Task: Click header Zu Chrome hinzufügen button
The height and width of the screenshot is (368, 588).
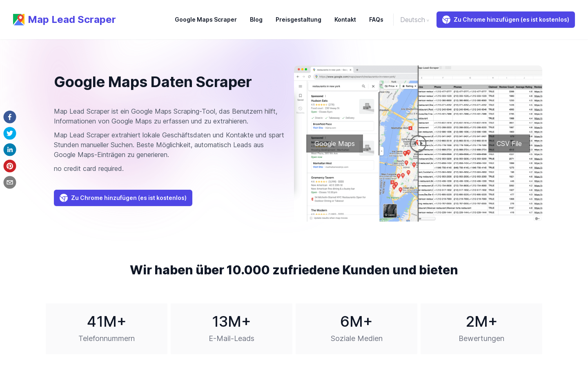Action: pyautogui.click(x=506, y=20)
